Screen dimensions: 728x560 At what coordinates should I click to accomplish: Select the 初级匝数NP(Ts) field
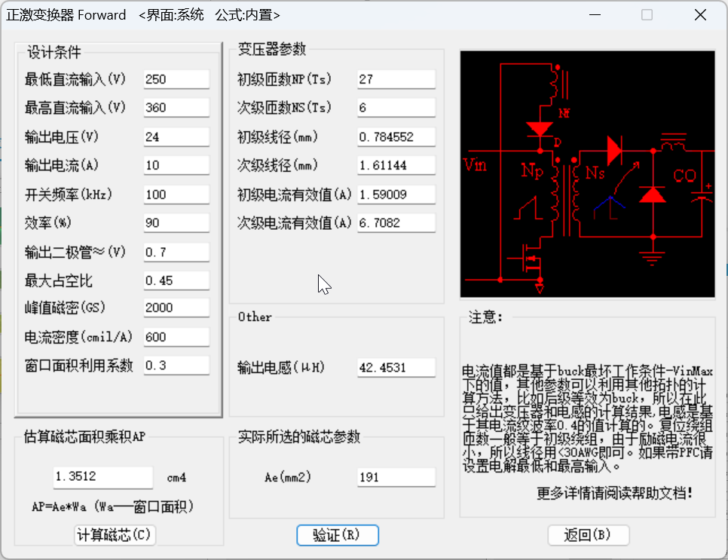396,79
